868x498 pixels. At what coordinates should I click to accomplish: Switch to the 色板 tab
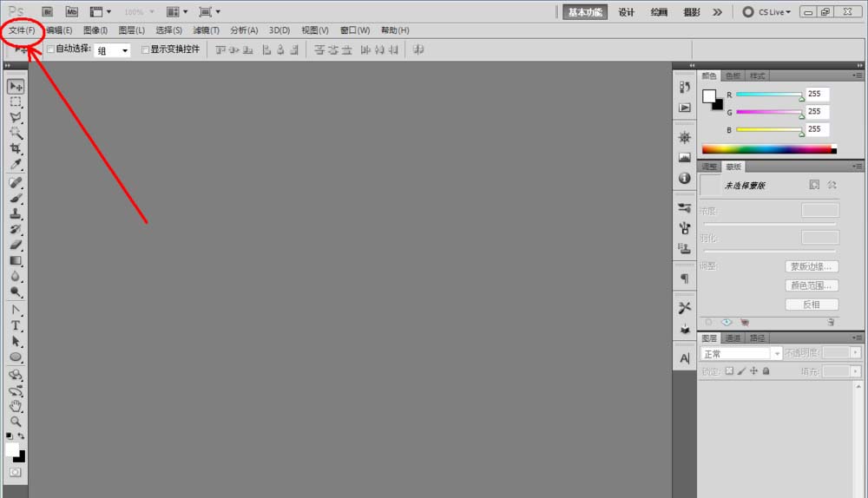click(x=733, y=75)
